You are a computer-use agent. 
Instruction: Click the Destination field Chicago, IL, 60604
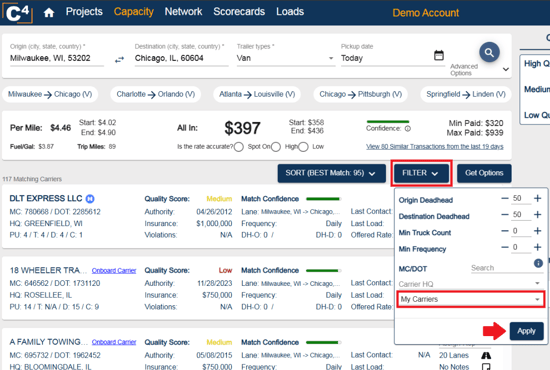(181, 58)
